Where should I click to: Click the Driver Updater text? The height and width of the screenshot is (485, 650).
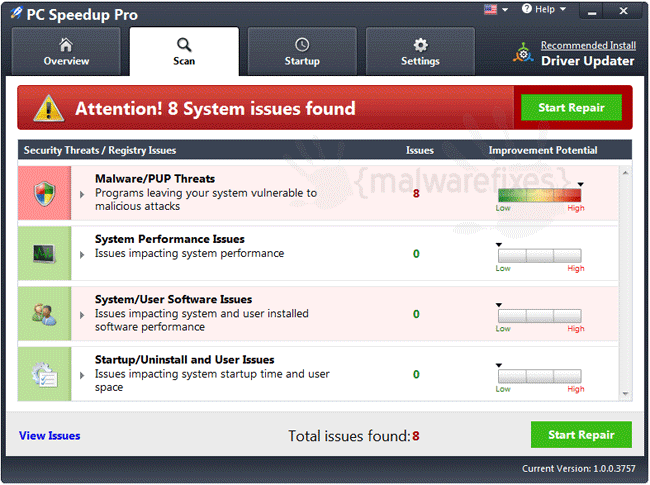click(587, 61)
